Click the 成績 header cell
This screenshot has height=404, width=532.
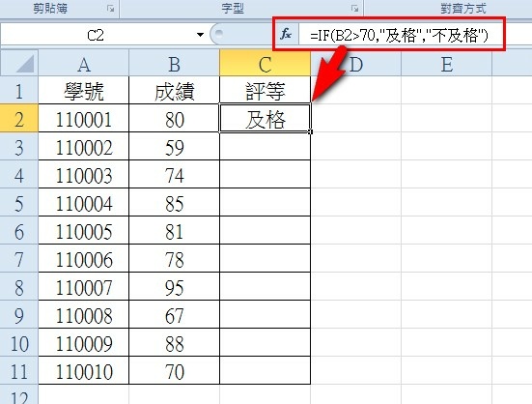[174, 90]
